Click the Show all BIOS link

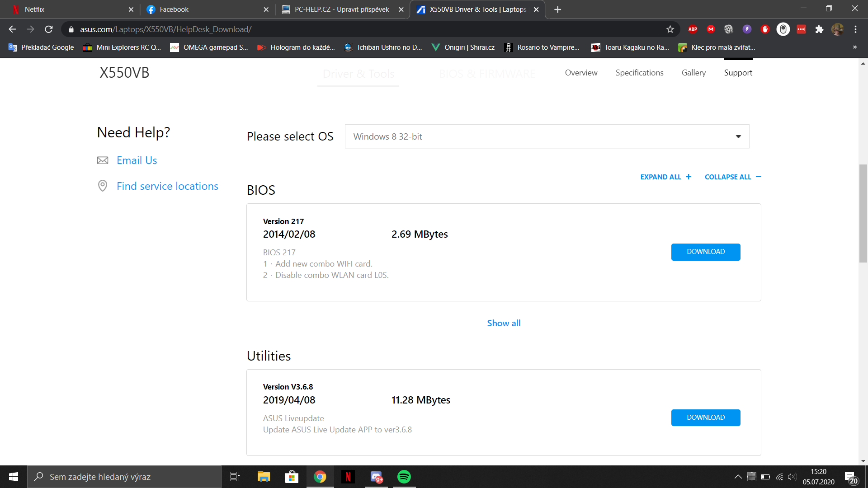tap(504, 323)
